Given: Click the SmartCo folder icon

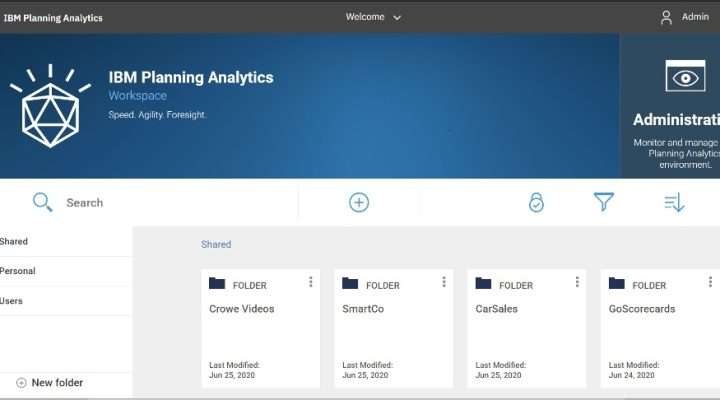Looking at the screenshot, I should click(x=350, y=283).
